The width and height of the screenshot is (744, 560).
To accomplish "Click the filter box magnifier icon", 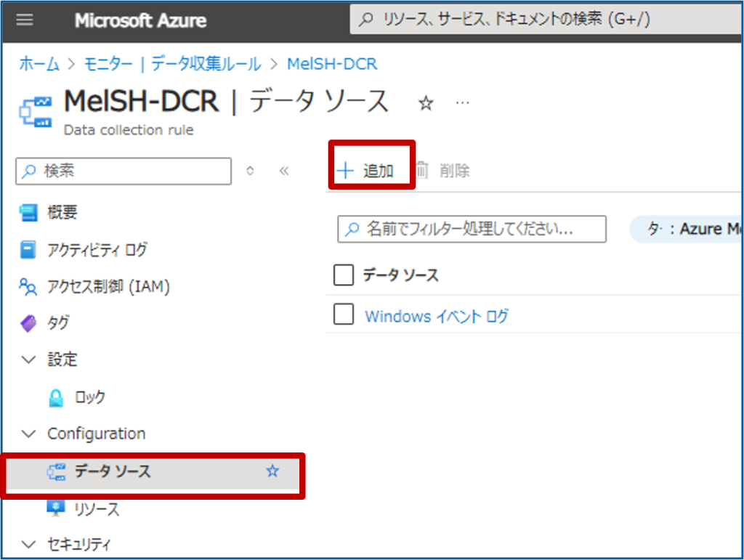I will click(x=352, y=229).
